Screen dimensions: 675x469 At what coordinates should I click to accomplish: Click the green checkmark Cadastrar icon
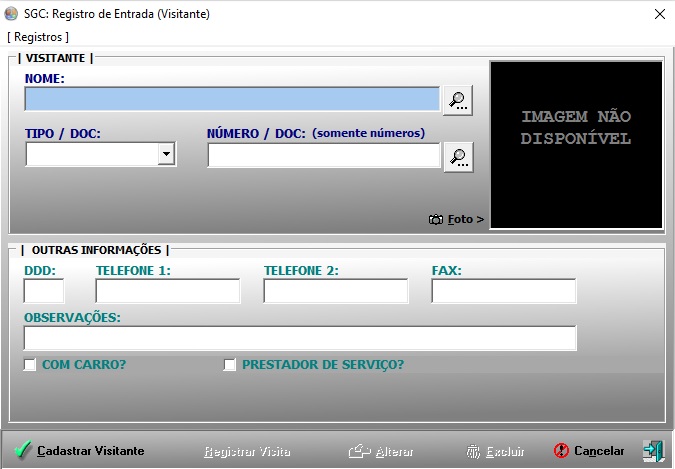click(x=22, y=451)
